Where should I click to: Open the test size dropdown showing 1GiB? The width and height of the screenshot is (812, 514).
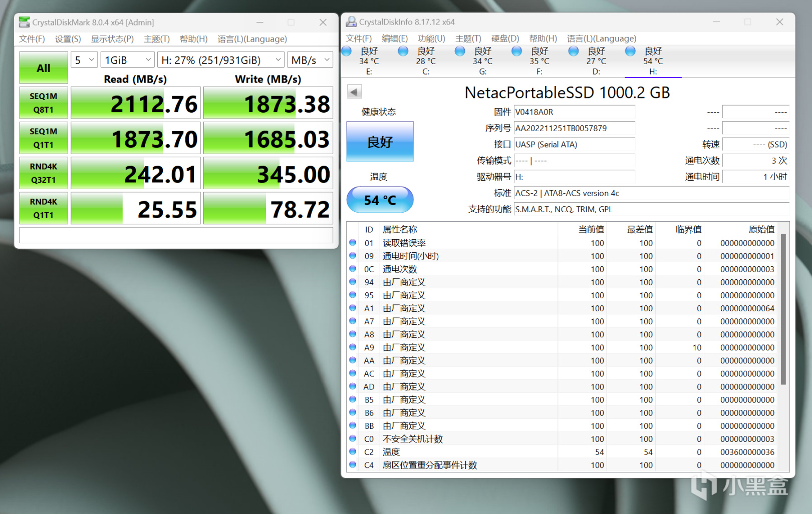128,60
